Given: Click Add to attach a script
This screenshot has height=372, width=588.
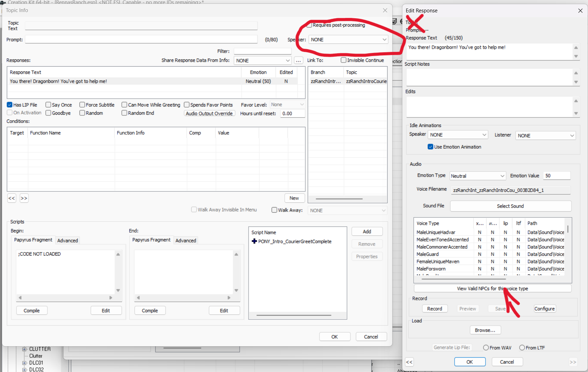Looking at the screenshot, I should 367,232.
